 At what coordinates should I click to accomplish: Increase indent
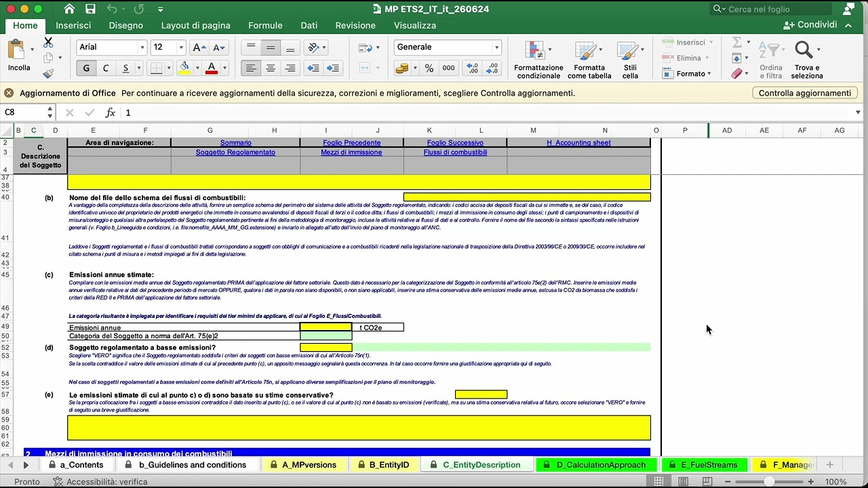[332, 68]
